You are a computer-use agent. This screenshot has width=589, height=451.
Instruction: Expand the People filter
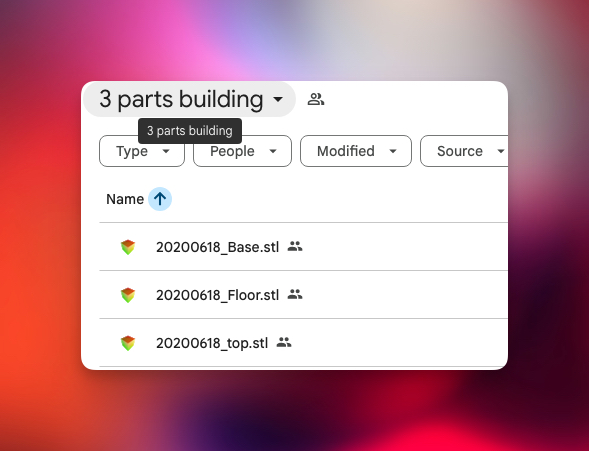242,151
